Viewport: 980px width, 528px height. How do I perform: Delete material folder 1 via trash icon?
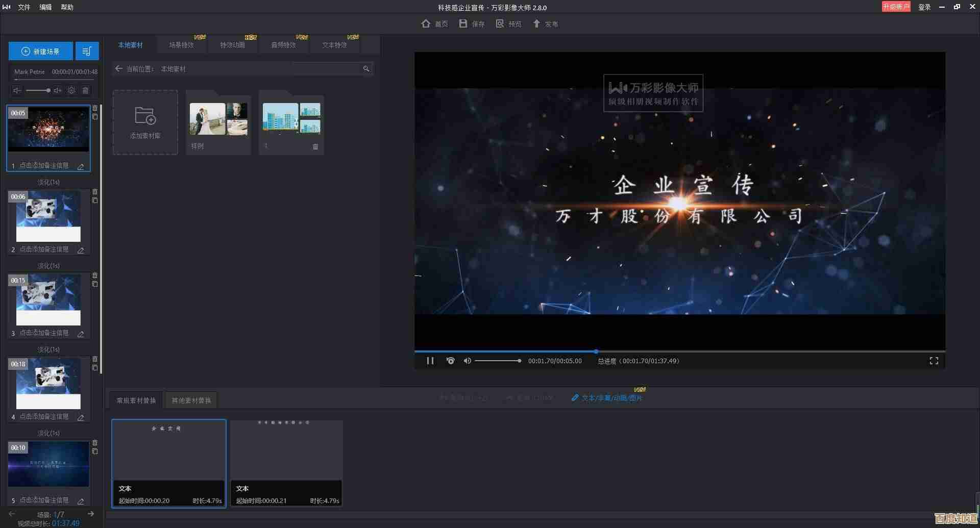tap(315, 146)
